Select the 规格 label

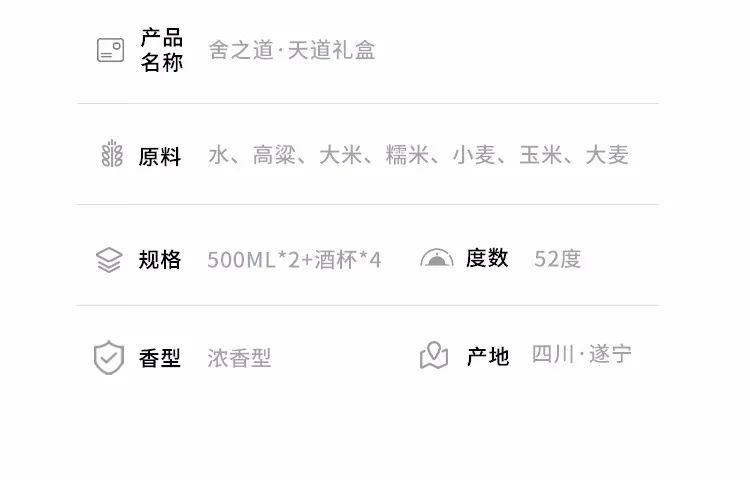pyautogui.click(x=160, y=260)
